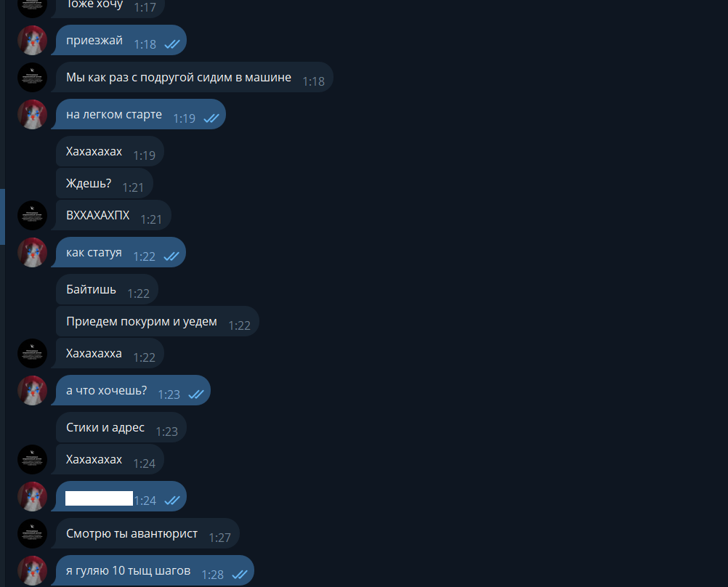Click black avatar beside "Хахахахха" message
Image resolution: width=728 pixels, height=587 pixels.
pyautogui.click(x=33, y=353)
